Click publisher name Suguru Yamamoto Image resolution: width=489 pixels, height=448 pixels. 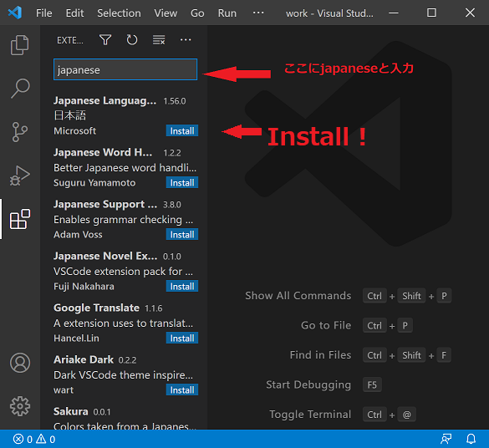(94, 183)
